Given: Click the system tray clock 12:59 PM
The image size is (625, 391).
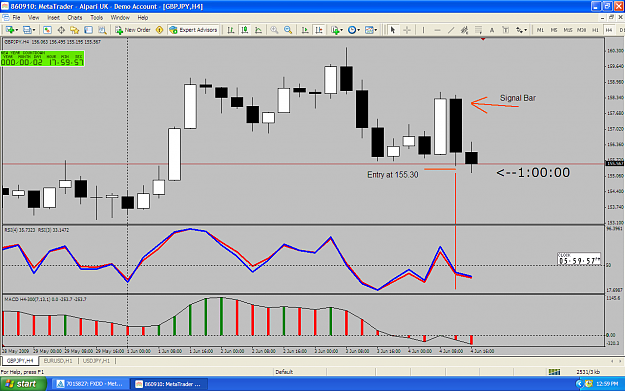Looking at the screenshot, I should (x=607, y=384).
